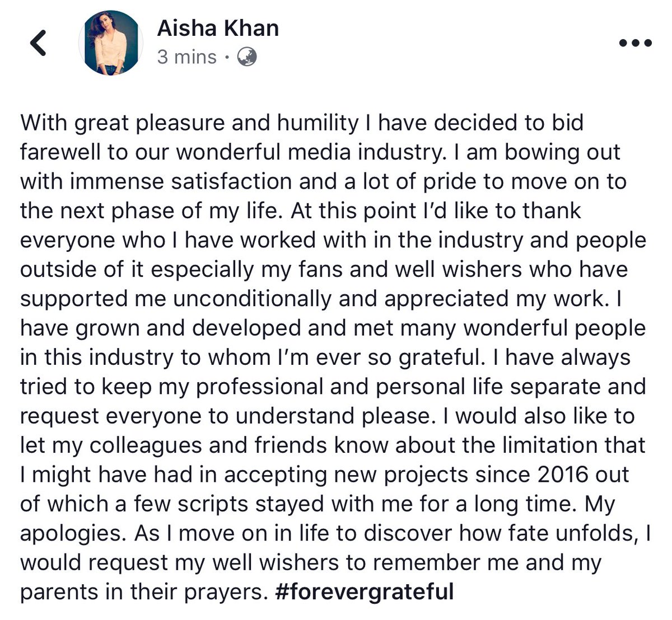
Task: Click the opening line "With great pleasure and humility"
Action: 189,123
